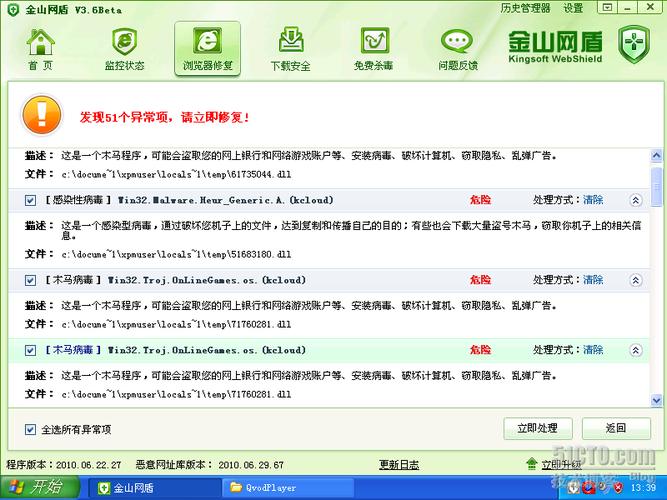667x500 pixels.
Task: Open the 监控状态 shield icon
Action: (x=124, y=41)
